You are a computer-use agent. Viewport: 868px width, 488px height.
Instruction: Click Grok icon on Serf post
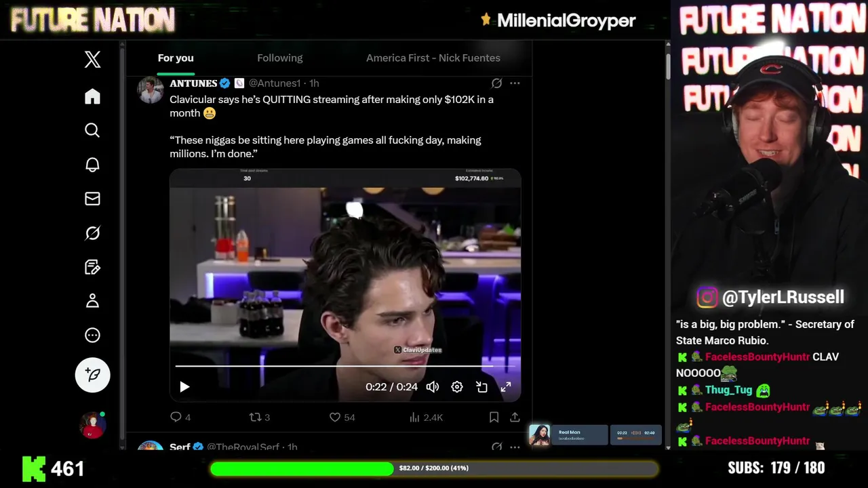point(496,447)
